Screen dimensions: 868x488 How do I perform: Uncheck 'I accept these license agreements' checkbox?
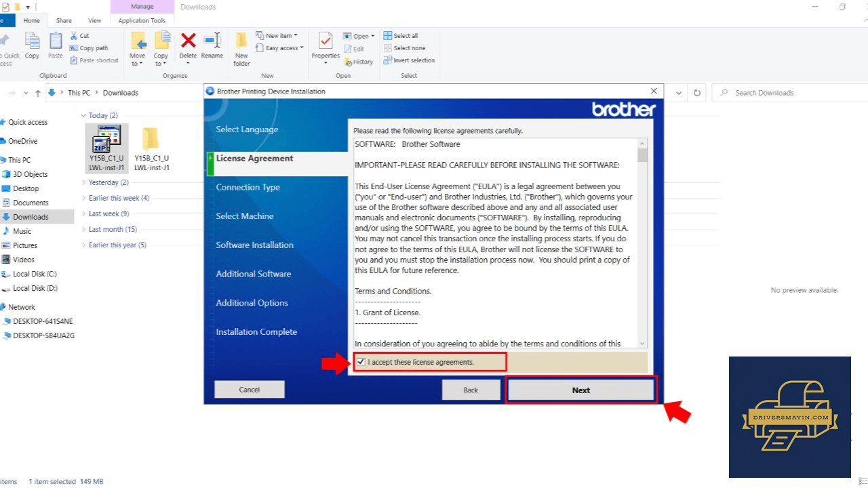pos(361,362)
